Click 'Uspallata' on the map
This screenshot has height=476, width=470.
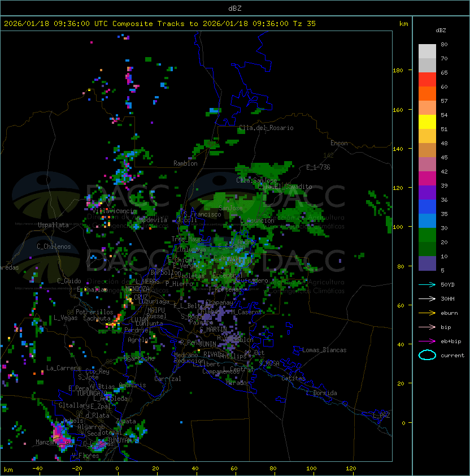pyautogui.click(x=53, y=225)
